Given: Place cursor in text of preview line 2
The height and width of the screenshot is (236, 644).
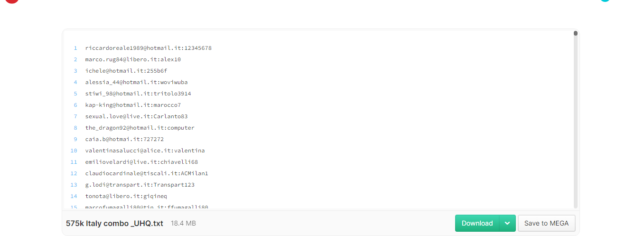Looking at the screenshot, I should pos(133,59).
